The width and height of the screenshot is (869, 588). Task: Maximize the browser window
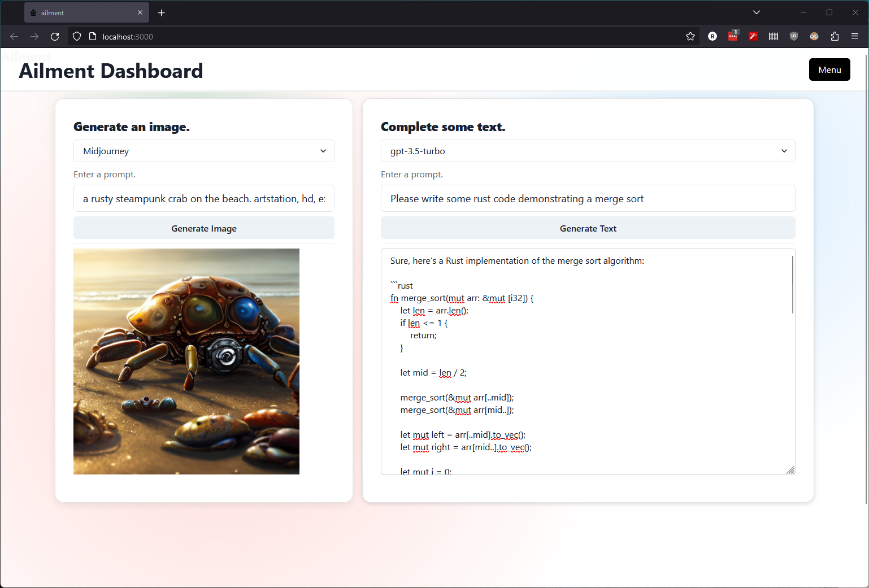tap(829, 12)
